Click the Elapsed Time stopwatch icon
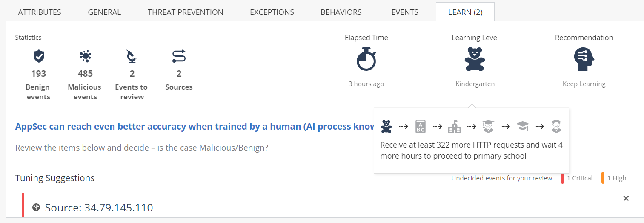Screen dimensions: 644x223 [366, 59]
